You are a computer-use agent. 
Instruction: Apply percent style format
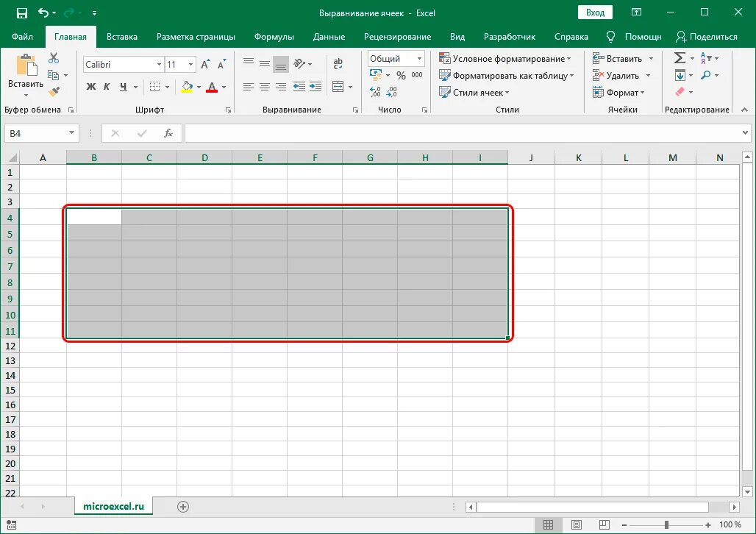click(401, 75)
